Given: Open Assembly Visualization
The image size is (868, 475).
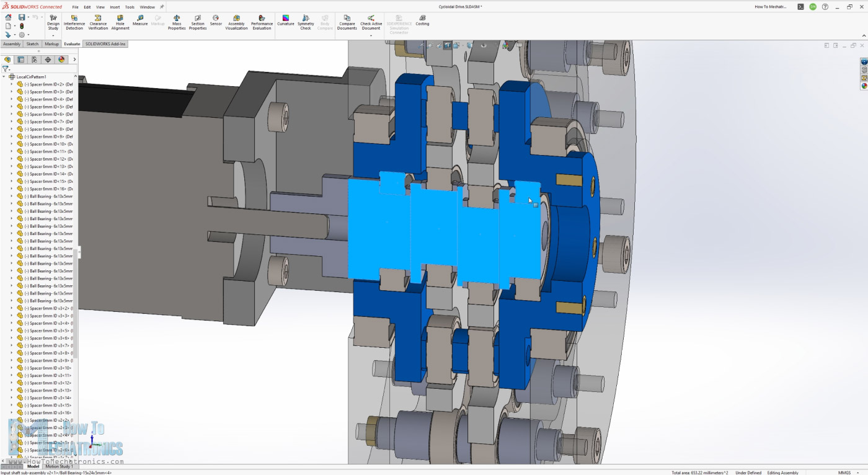Looking at the screenshot, I should (x=236, y=21).
